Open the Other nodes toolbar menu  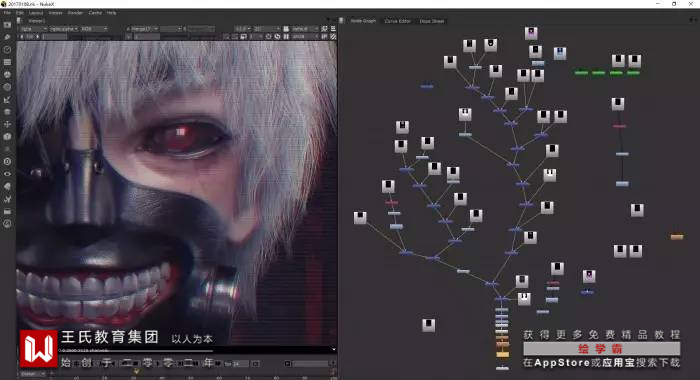coord(7,212)
